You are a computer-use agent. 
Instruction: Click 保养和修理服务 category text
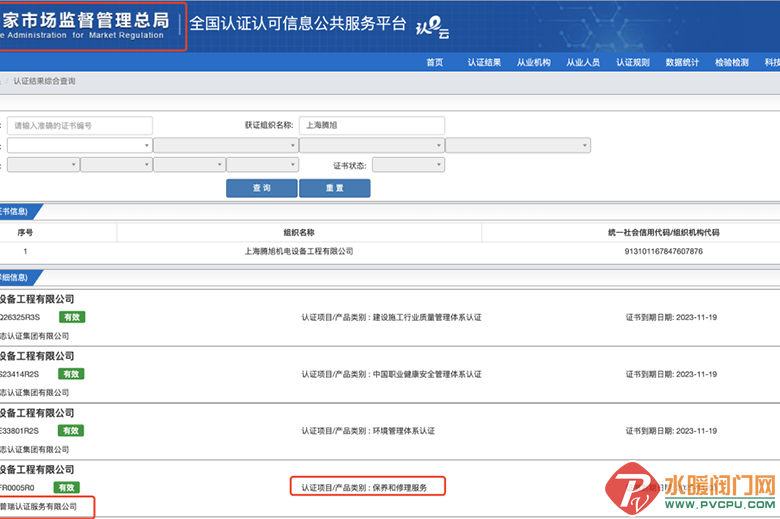(x=399, y=487)
